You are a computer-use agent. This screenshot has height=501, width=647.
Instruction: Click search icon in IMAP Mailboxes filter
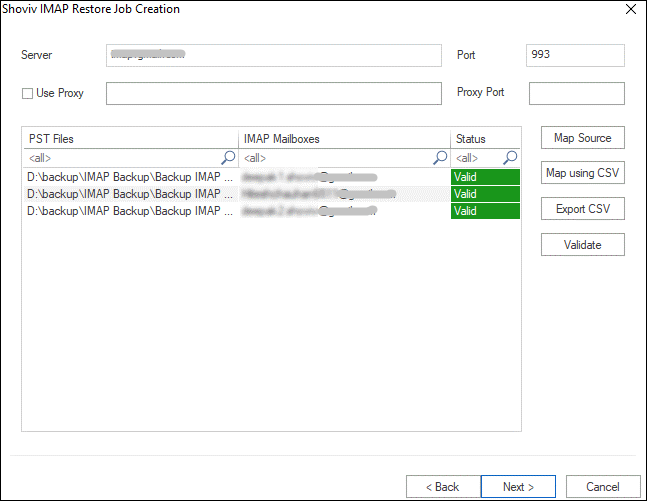(x=440, y=158)
